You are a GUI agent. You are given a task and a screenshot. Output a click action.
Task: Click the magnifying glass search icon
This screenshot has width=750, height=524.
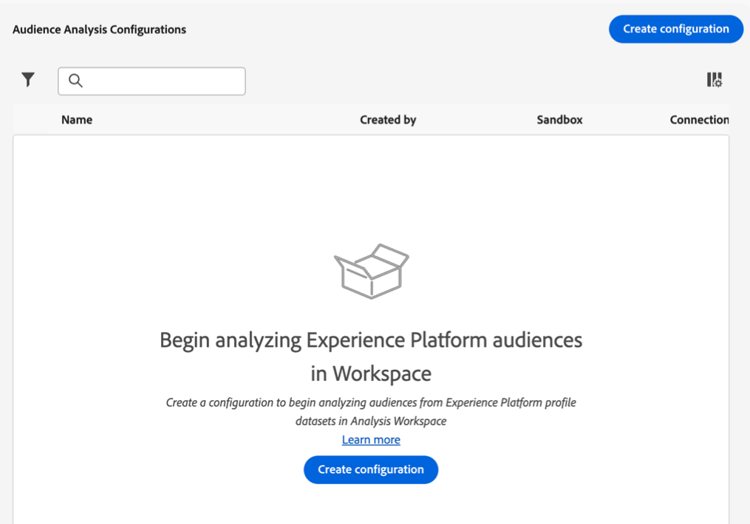tap(75, 81)
